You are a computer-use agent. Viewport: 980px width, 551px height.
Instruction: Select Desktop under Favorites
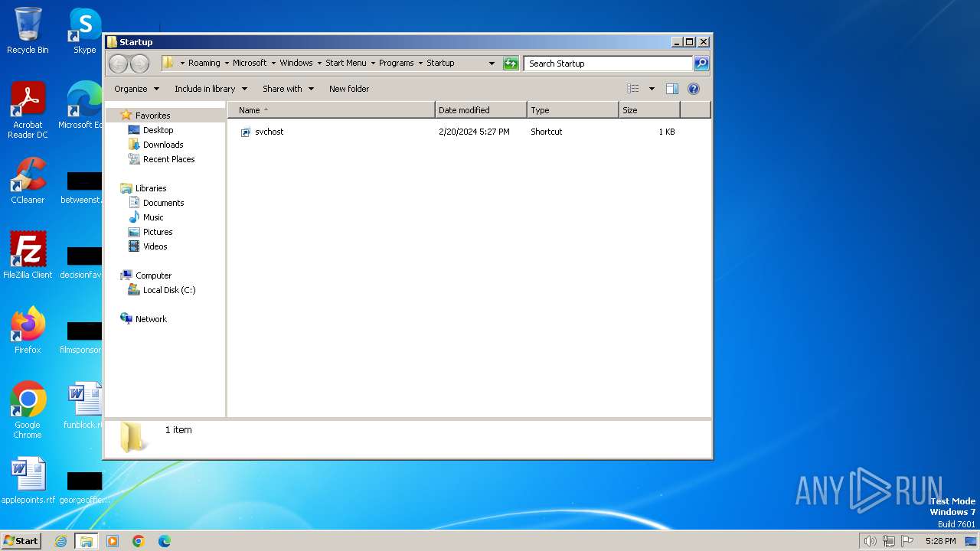click(158, 130)
